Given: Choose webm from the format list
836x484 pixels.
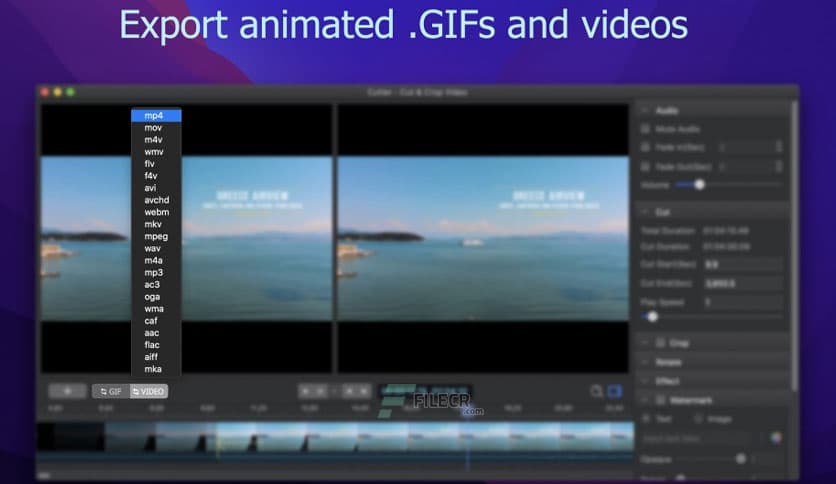Looking at the screenshot, I should click(x=156, y=212).
